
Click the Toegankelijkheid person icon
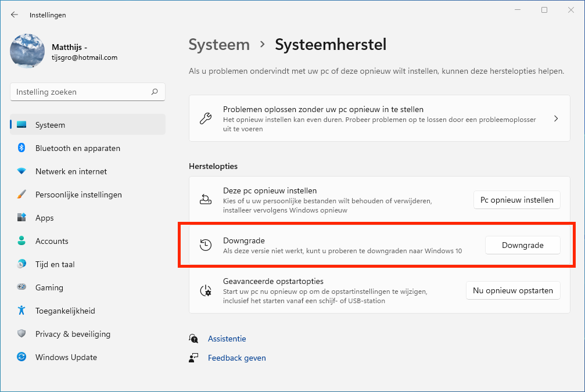(21, 311)
